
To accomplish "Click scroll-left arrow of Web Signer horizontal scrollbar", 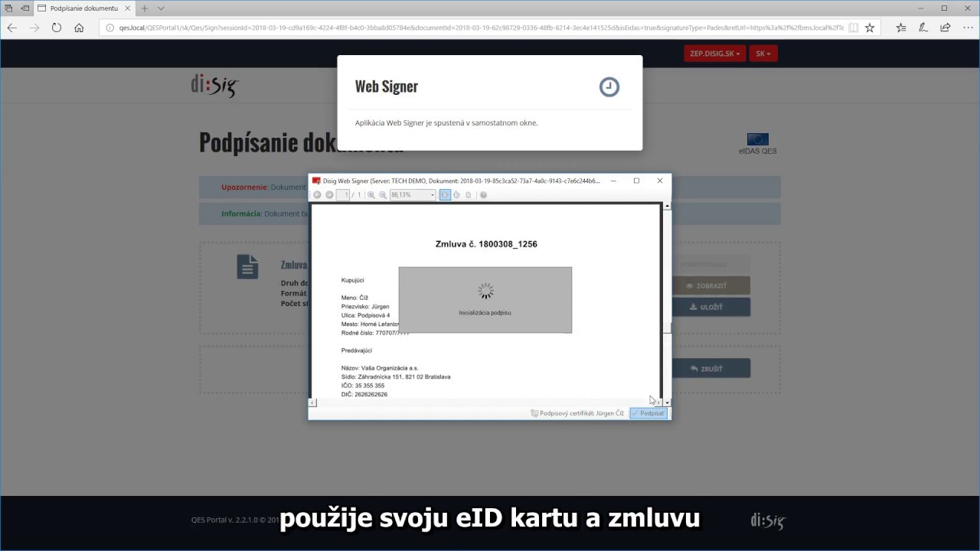I will 312,403.
